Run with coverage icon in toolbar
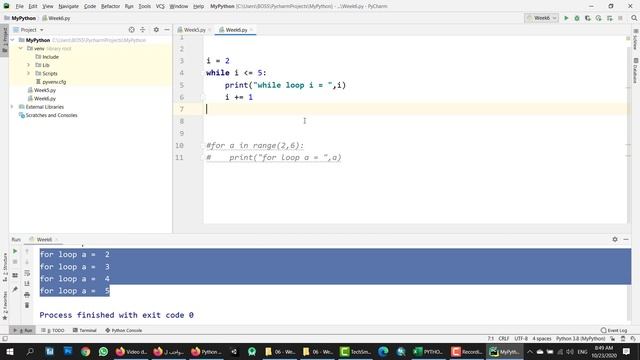Screen dimensions: 640x360 588,18
